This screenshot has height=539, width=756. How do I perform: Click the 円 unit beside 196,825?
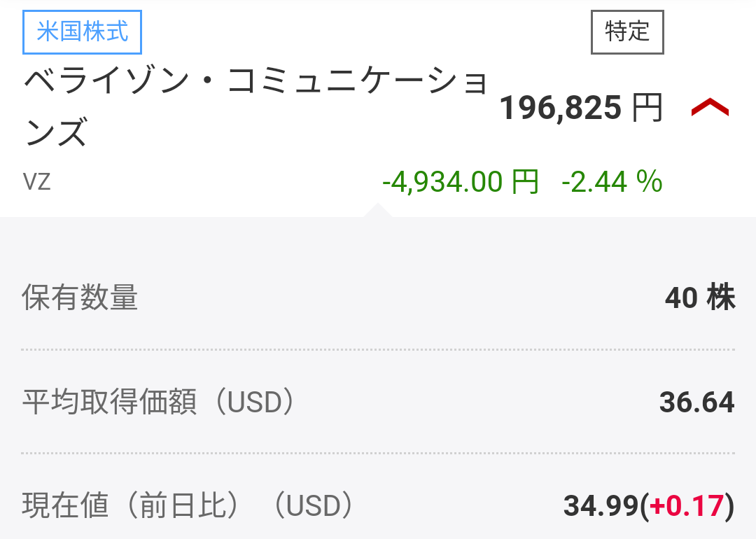pos(647,108)
